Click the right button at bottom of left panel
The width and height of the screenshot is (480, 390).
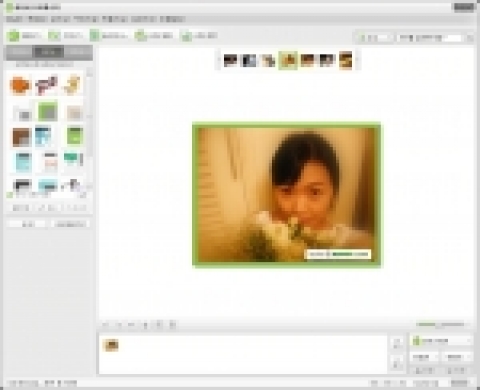point(71,224)
